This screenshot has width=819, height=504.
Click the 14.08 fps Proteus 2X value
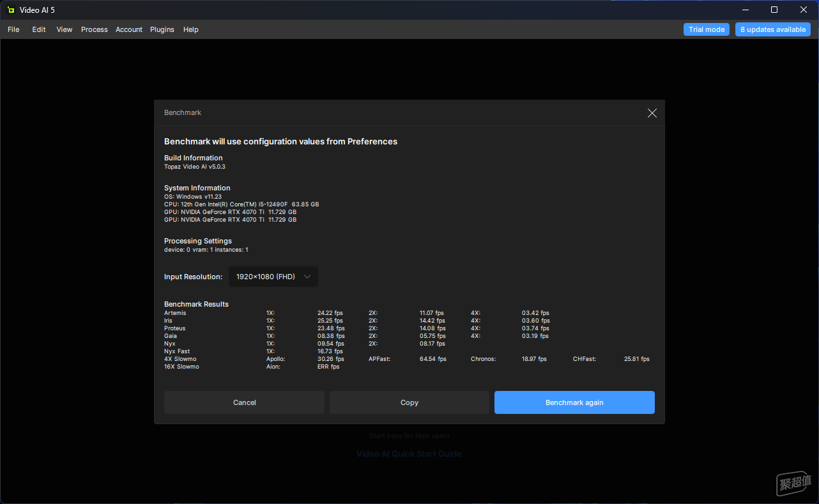[x=432, y=328]
